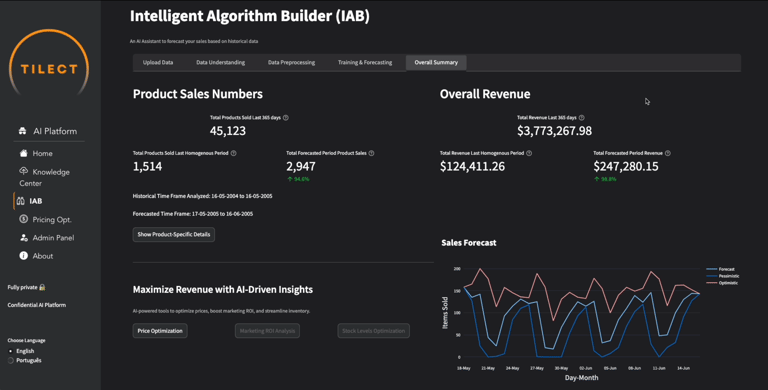
Task: Select the Português language radio button
Action: (x=11, y=361)
